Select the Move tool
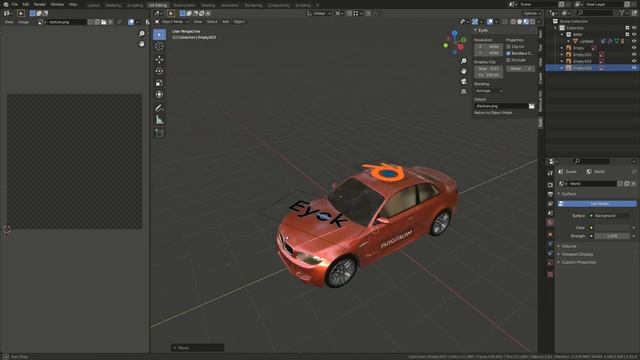The image size is (640, 360). 159,60
